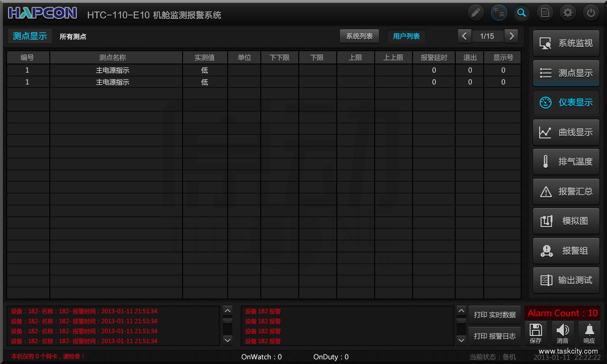Toggle the Chinese/English language switch
The height and width of the screenshot is (364, 607).
click(499, 13)
